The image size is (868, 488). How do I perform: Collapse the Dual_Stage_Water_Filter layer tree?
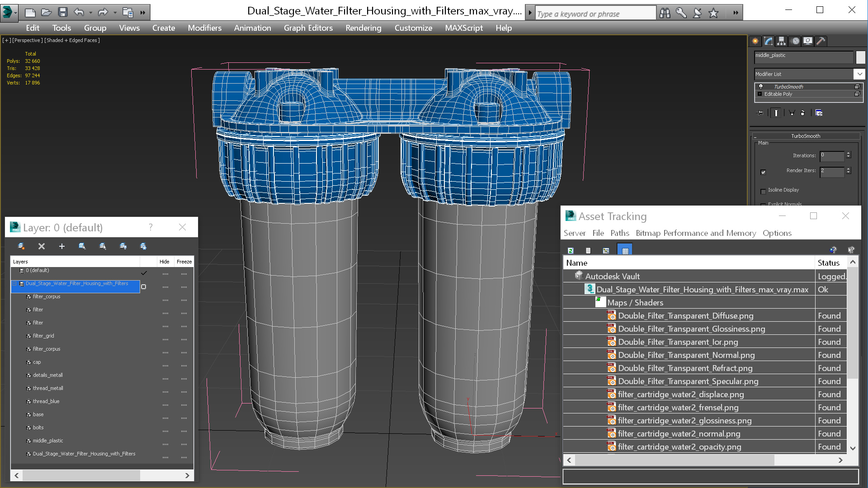[x=14, y=284]
